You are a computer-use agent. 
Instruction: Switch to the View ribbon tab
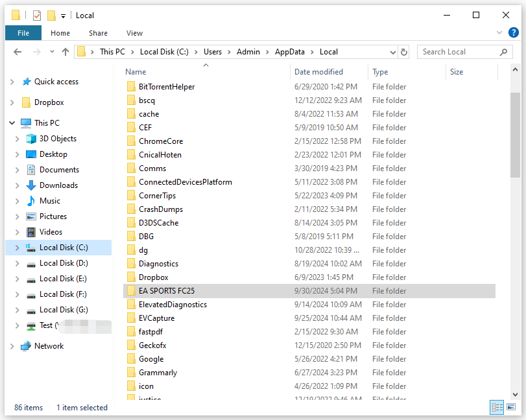[x=134, y=33]
